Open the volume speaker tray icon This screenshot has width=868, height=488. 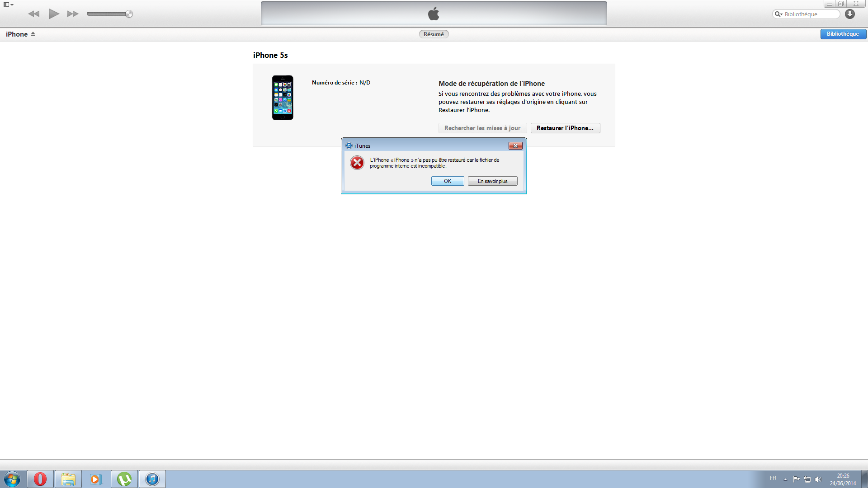tap(818, 479)
